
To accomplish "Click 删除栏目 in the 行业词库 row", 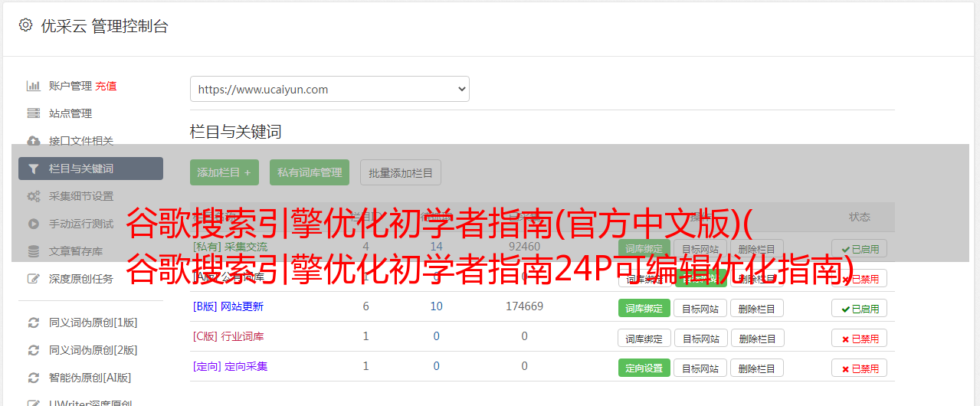I will click(x=757, y=338).
